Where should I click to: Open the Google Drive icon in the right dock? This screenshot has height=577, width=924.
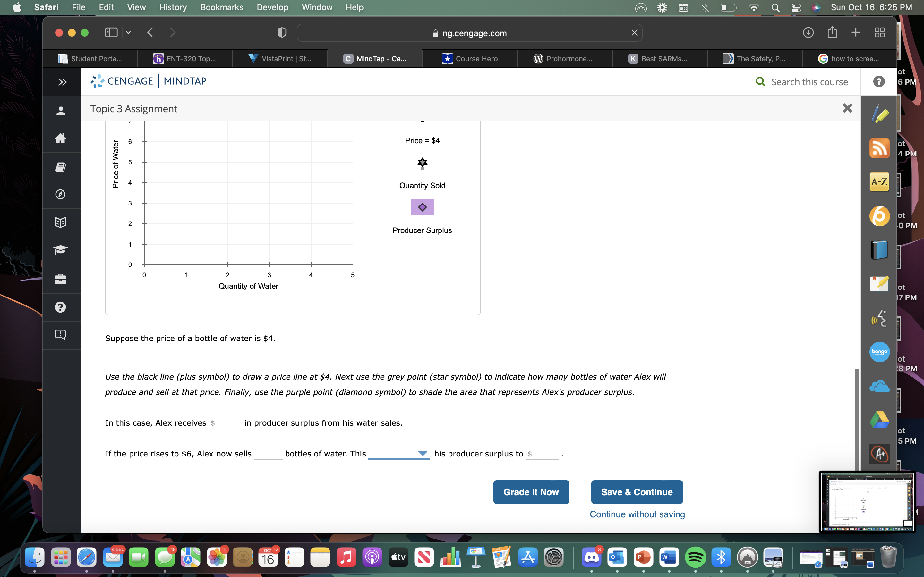(x=879, y=420)
